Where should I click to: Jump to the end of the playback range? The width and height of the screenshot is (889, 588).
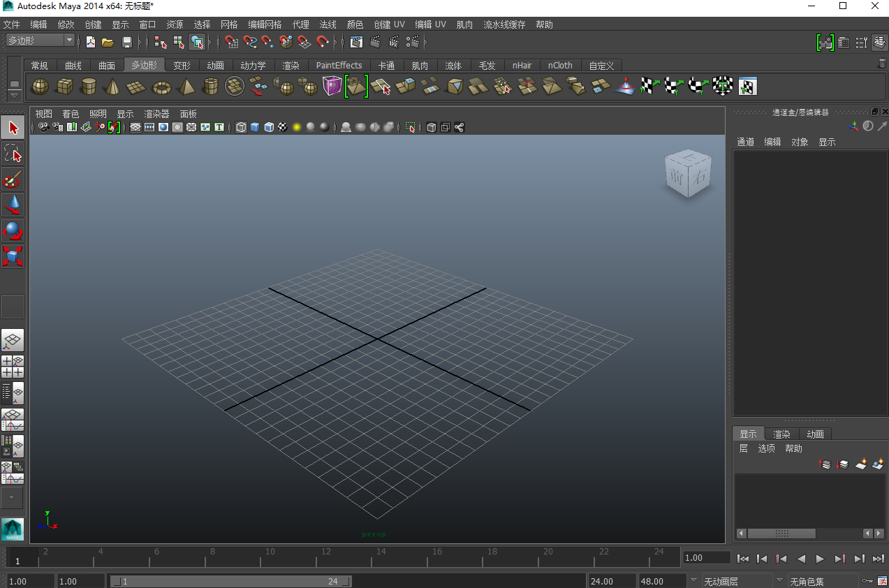click(x=878, y=557)
